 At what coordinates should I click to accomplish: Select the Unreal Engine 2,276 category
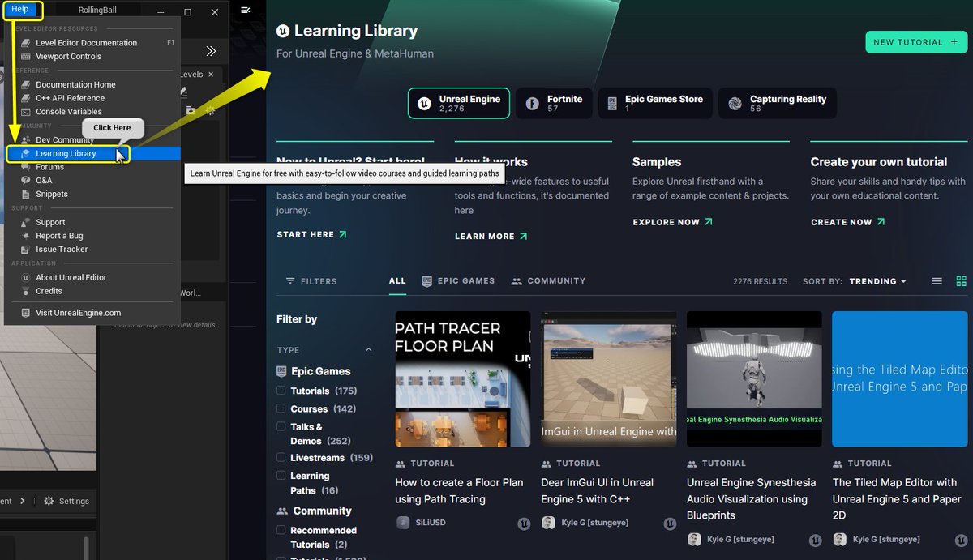pyautogui.click(x=459, y=104)
